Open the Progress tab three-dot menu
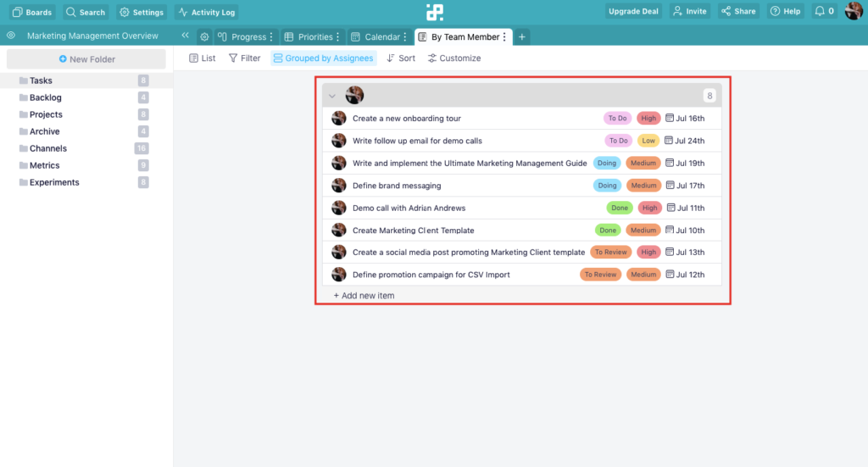The image size is (868, 467). pyautogui.click(x=272, y=37)
